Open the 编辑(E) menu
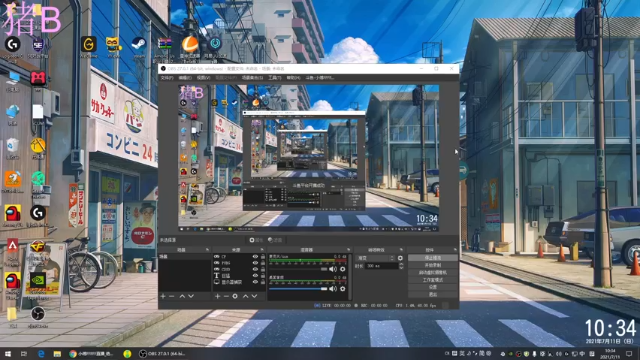Viewport: 640px width, 360px height. coord(185,78)
